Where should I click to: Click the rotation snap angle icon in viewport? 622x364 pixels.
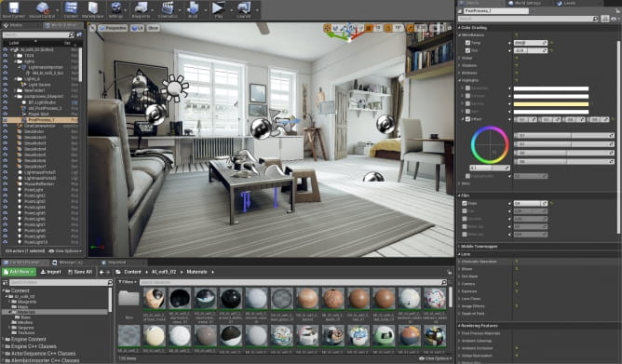[388, 28]
